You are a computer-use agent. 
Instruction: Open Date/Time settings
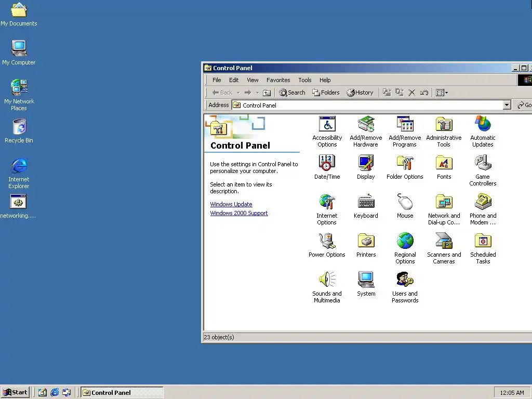click(327, 167)
